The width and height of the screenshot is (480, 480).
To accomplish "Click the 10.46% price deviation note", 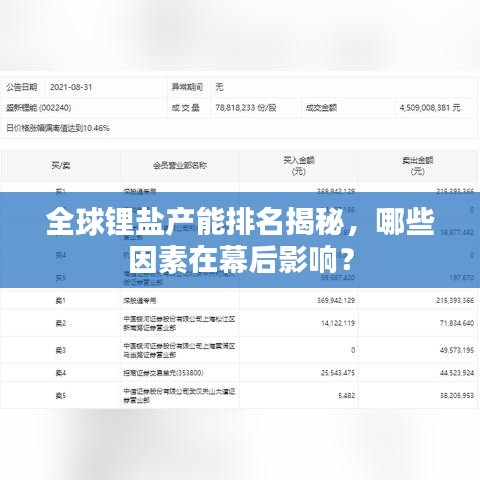I will coord(58,128).
